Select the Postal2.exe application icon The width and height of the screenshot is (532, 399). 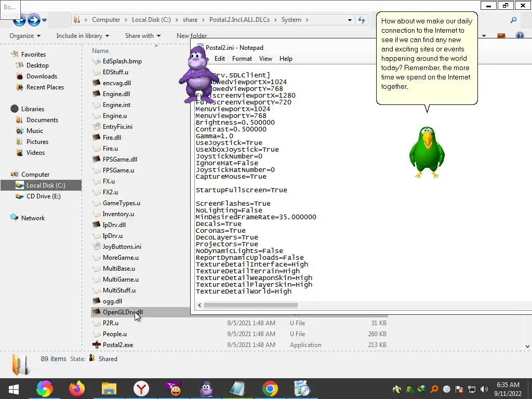click(x=96, y=345)
